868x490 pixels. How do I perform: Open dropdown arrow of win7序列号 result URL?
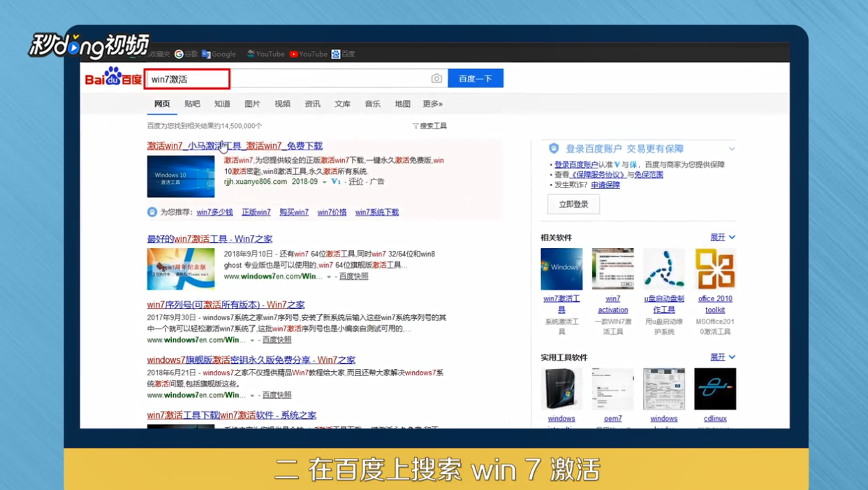pos(252,340)
